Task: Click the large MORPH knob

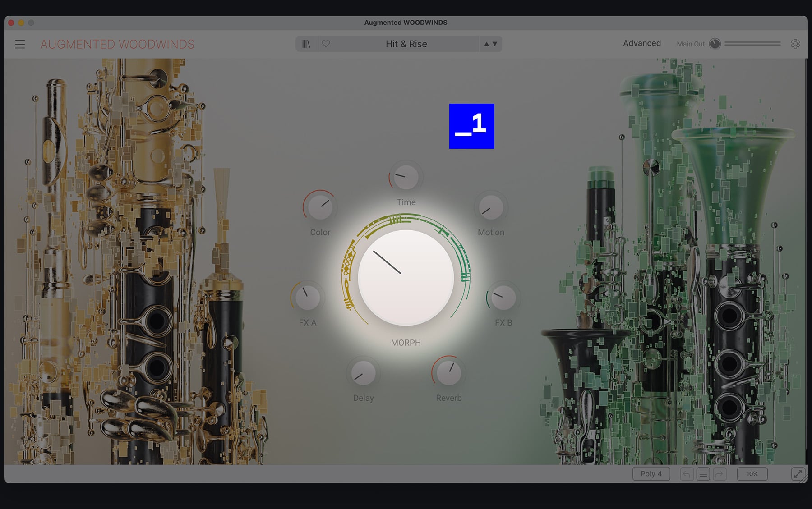Action: pyautogui.click(x=406, y=277)
